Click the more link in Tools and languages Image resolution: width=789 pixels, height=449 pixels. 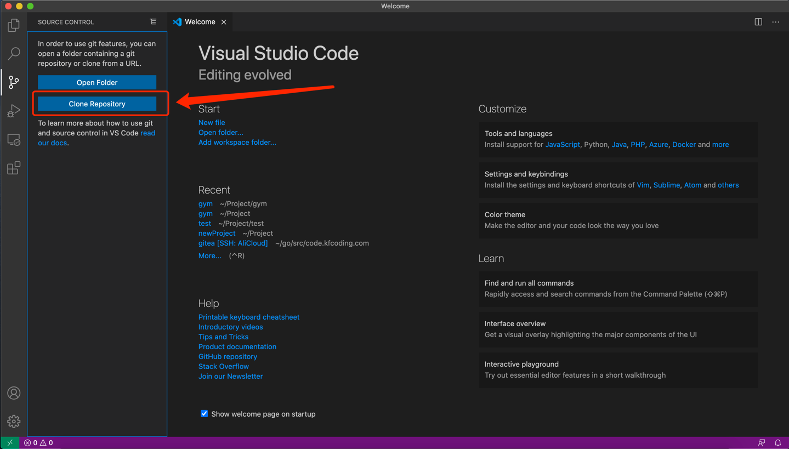point(721,144)
